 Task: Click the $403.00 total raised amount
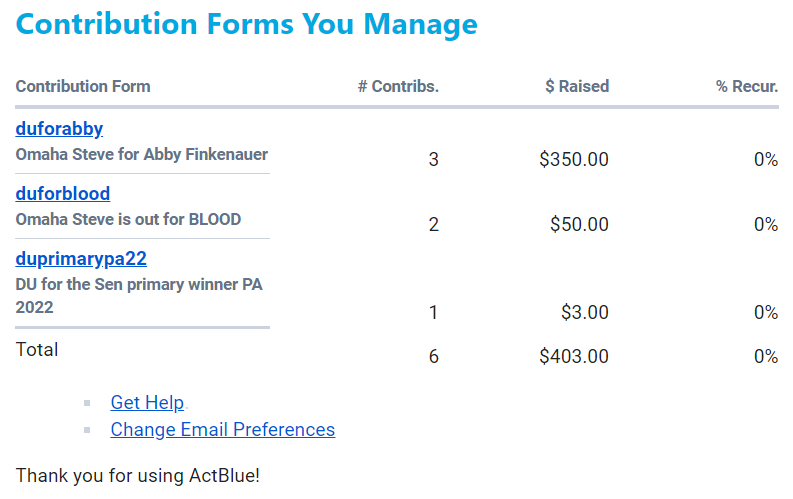click(x=574, y=356)
